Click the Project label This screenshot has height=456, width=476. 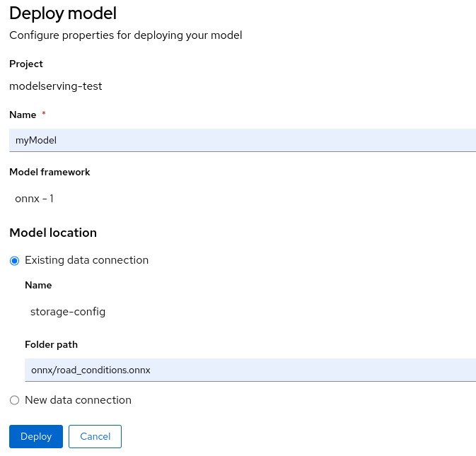(x=26, y=64)
